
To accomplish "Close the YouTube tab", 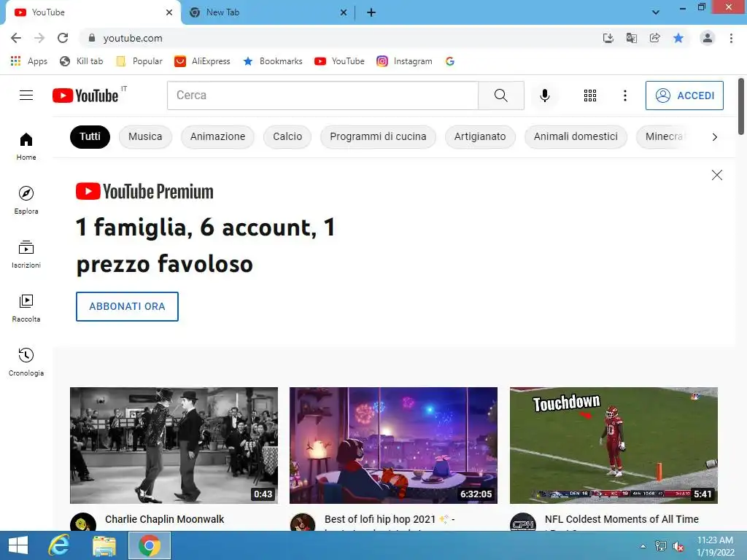I will [x=169, y=13].
